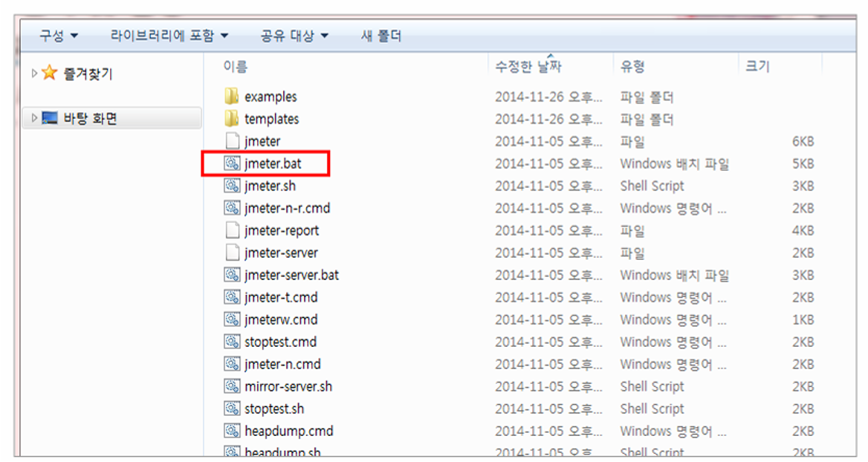Select the stoptest.cmd file icon
This screenshot has width=868, height=462.
(232, 342)
